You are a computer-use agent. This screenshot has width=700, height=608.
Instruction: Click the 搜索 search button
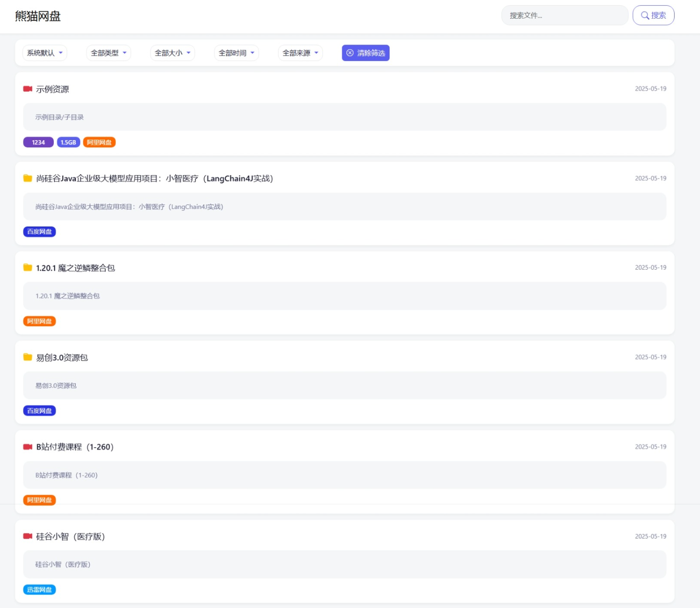[x=653, y=15]
